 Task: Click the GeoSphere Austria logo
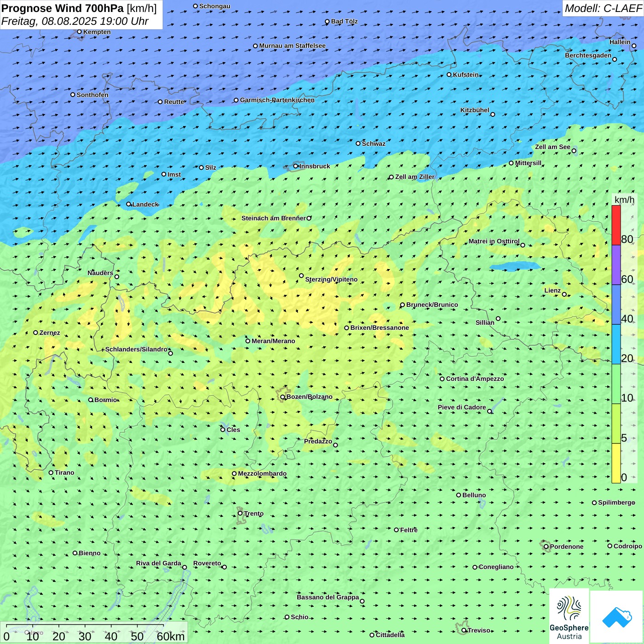569,616
